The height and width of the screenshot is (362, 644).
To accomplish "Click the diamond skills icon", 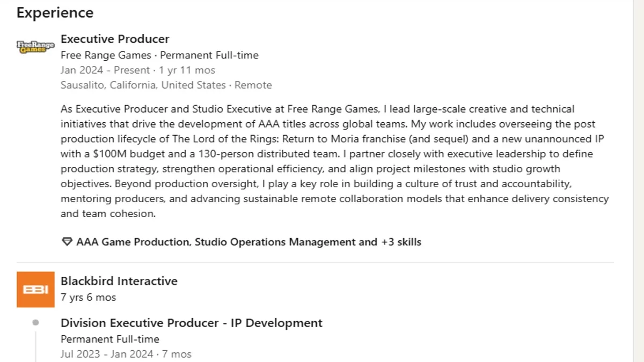I will pos(67,242).
